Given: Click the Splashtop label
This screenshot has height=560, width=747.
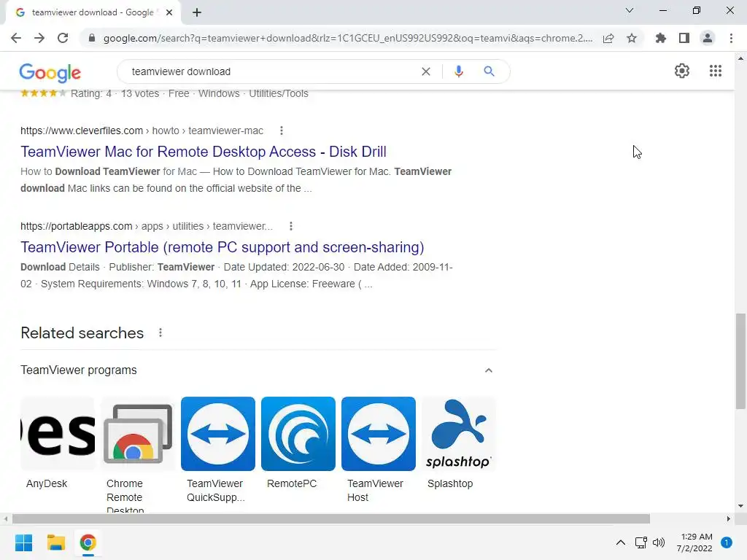Looking at the screenshot, I should (450, 484).
